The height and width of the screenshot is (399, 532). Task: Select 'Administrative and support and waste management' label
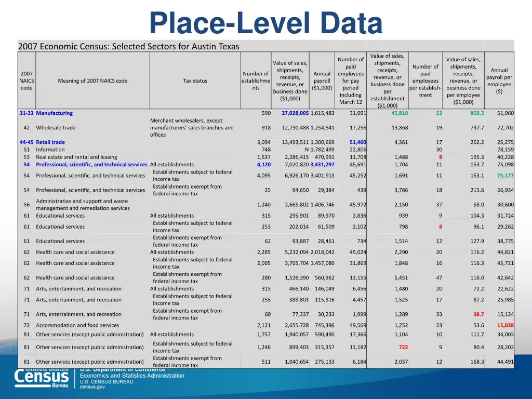click(83, 205)
